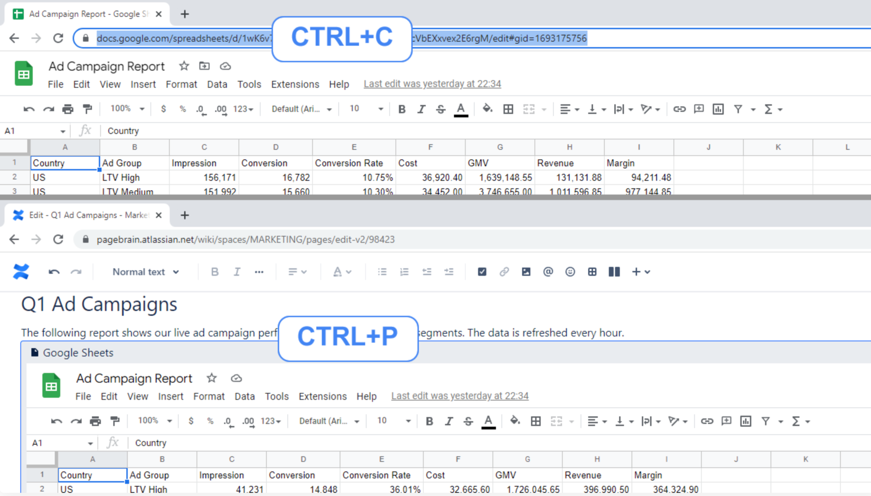Open the Extensions menu in the upper Google Sheets
This screenshot has width=871, height=496.
(295, 84)
